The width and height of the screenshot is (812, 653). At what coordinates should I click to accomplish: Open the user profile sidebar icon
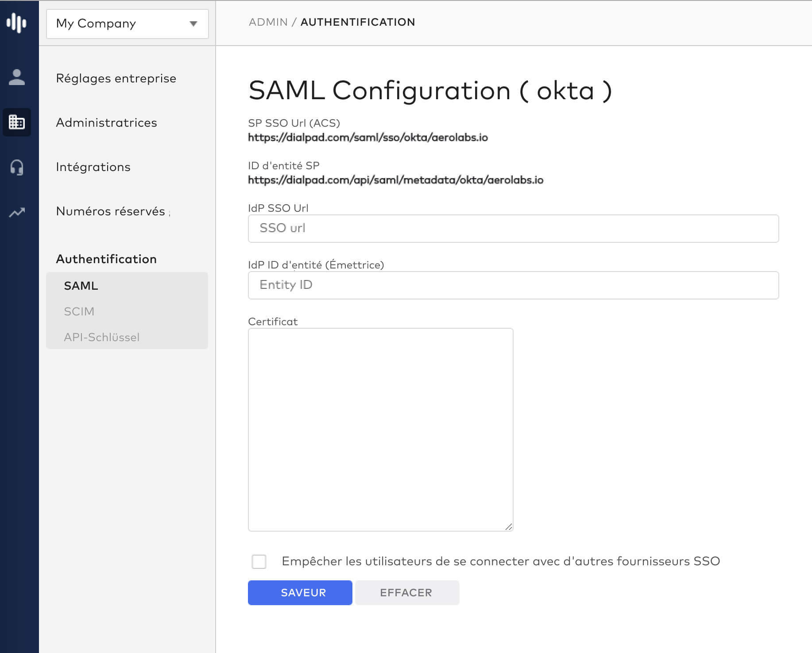(x=17, y=78)
